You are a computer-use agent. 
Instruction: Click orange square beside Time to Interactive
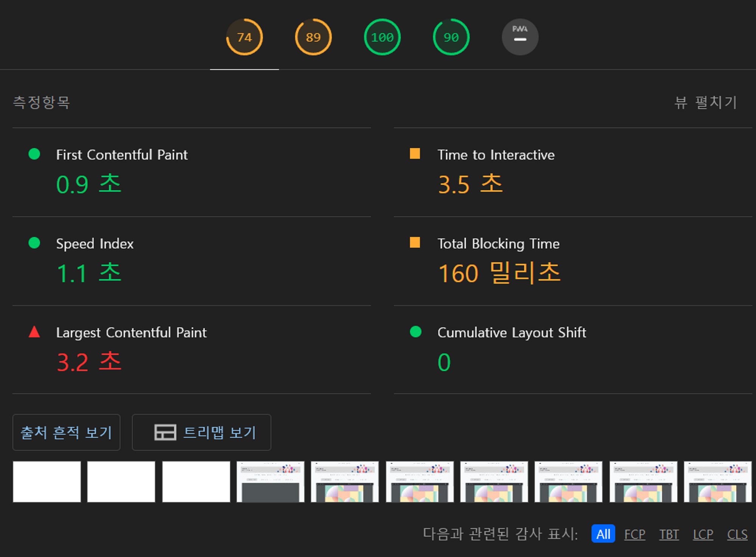click(415, 154)
